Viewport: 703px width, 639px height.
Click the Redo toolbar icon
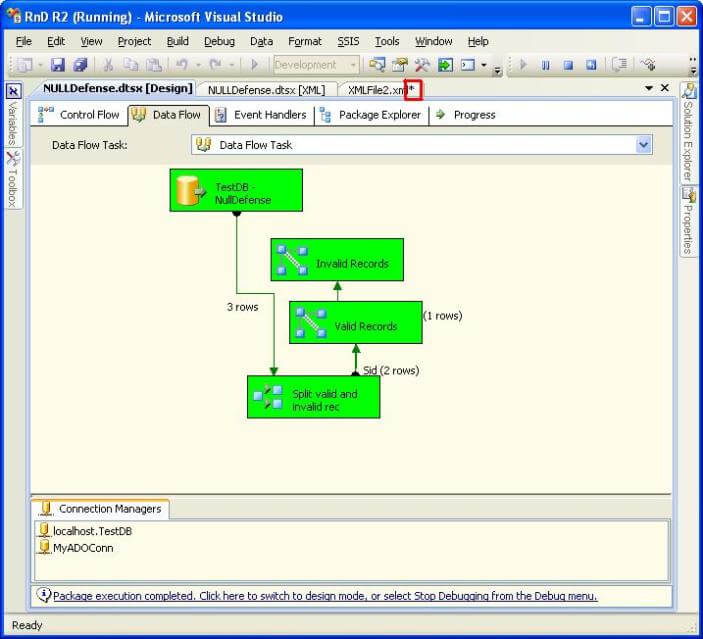pos(215,65)
